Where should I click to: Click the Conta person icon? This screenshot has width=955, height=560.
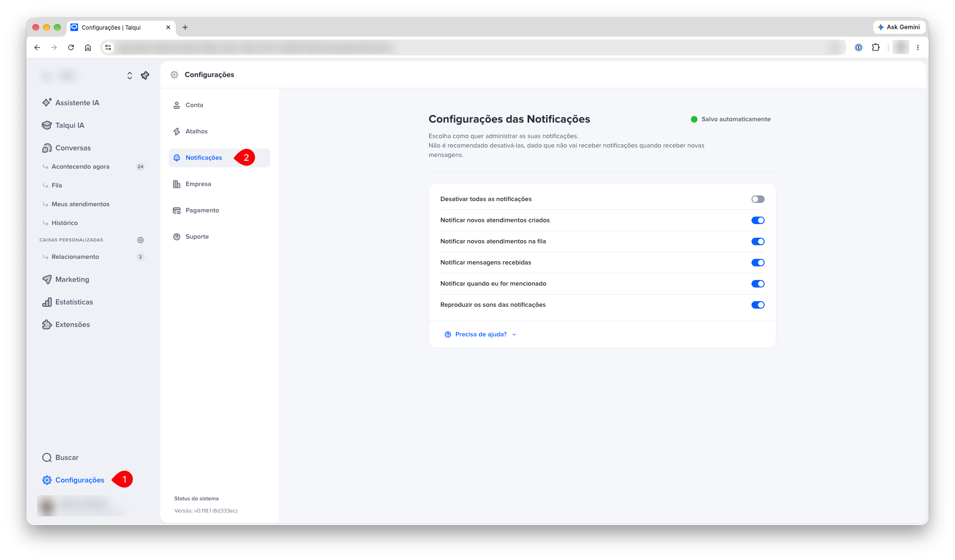[177, 105]
